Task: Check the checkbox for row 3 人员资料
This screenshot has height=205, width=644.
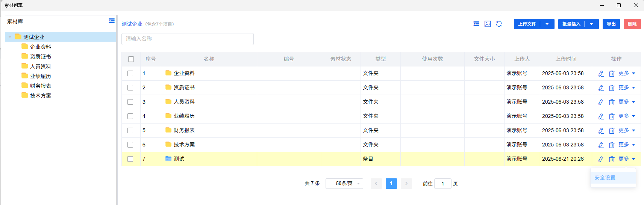Action: pyautogui.click(x=130, y=102)
